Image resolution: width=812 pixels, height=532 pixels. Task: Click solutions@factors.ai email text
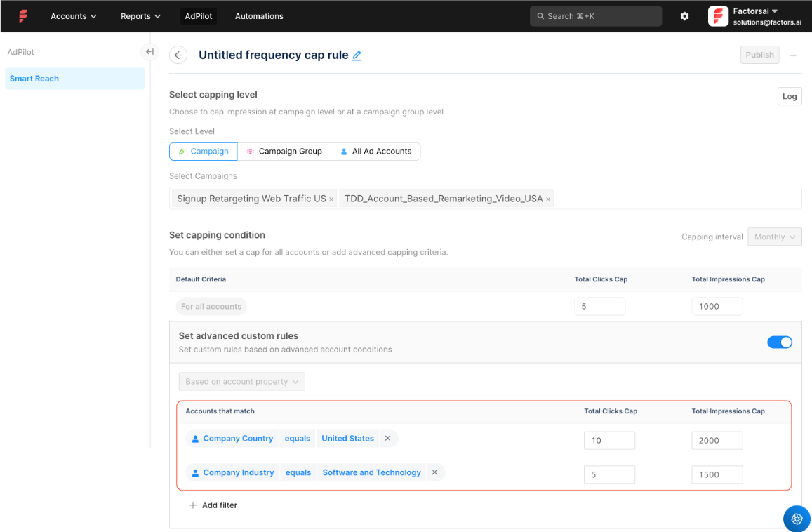point(767,22)
